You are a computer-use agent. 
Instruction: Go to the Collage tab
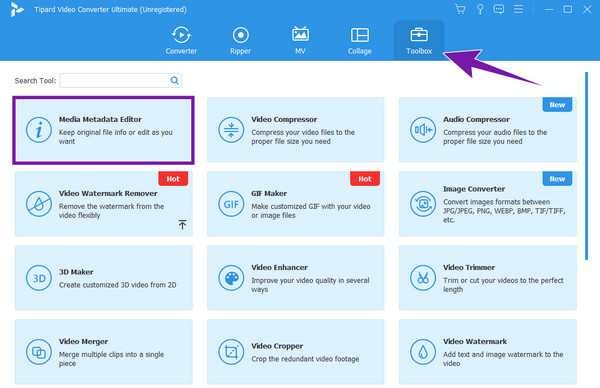pos(359,41)
